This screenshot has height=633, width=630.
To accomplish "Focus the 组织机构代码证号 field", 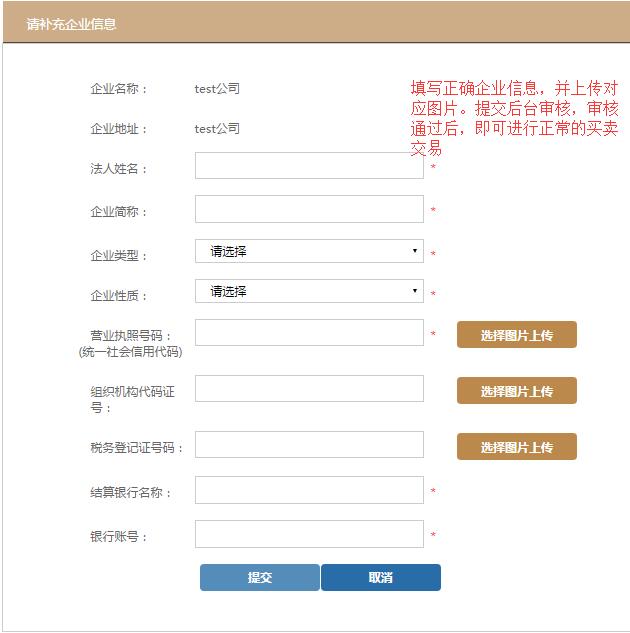I will coord(309,389).
